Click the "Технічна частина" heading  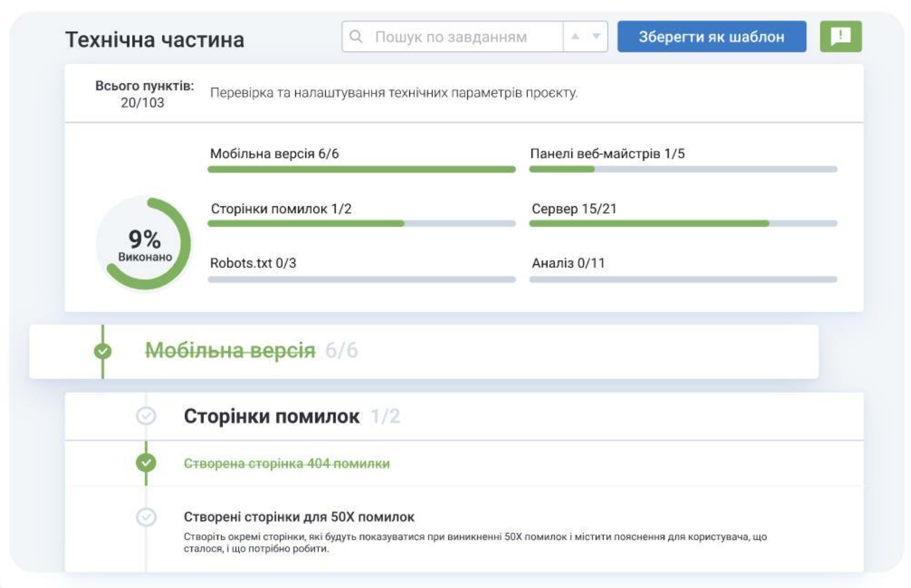155,39
